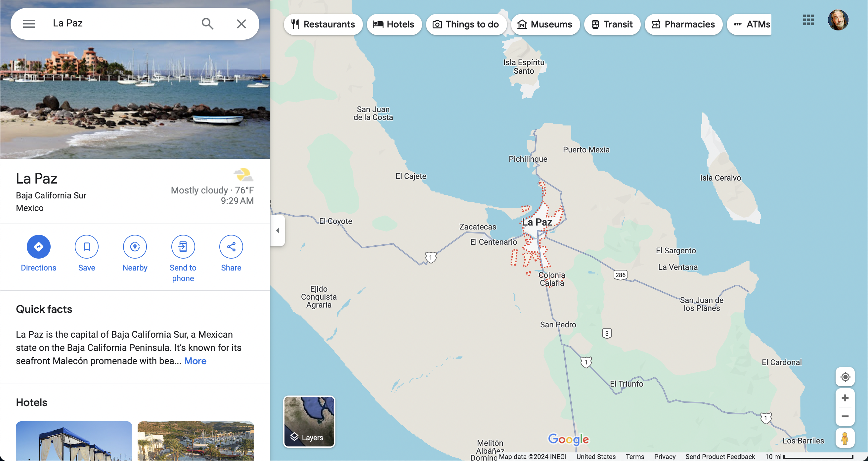This screenshot has width=868, height=461.
Task: Click the Directions icon button
Action: tap(38, 247)
